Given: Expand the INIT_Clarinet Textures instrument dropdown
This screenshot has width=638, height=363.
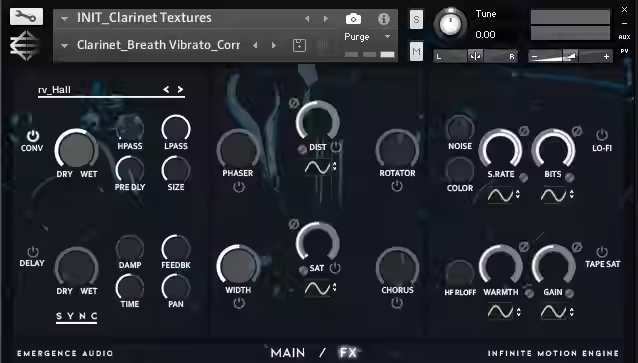Looking at the screenshot, I should (x=64, y=19).
